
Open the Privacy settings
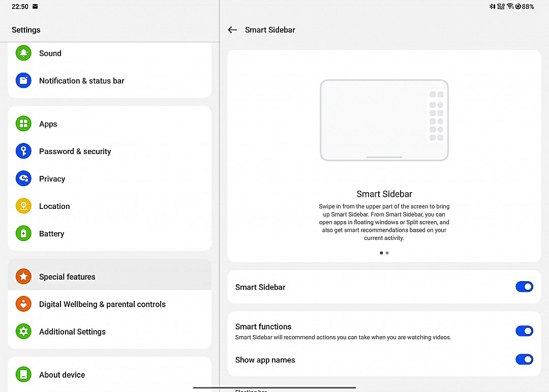click(x=110, y=178)
